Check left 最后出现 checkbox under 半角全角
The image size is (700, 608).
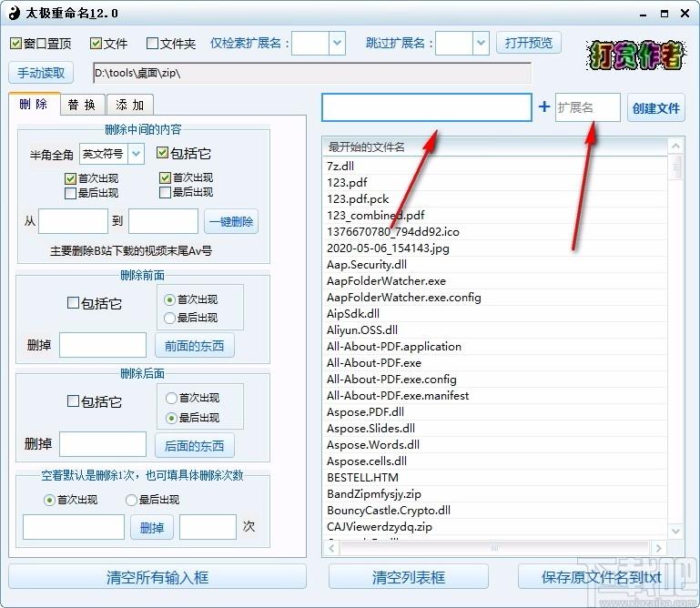pyautogui.click(x=70, y=193)
